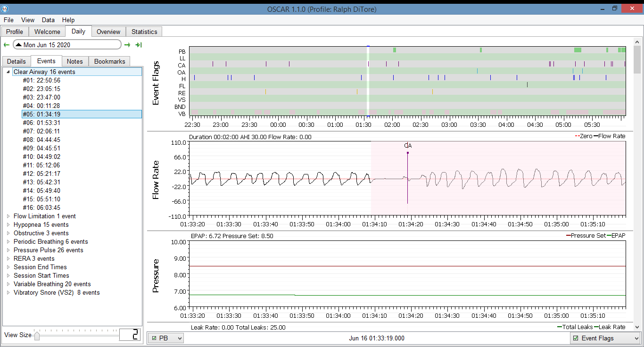644x347 pixels.
Task: Select event #06: 01:53:31
Action: [41, 123]
